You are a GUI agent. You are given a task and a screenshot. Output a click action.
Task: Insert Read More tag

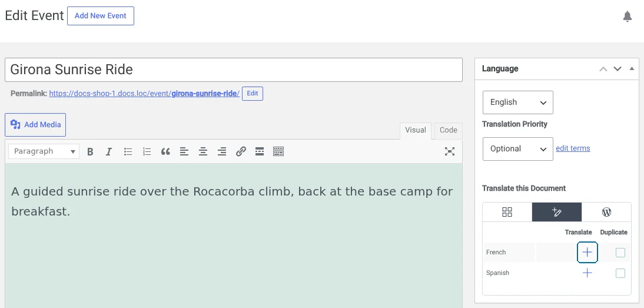point(260,151)
